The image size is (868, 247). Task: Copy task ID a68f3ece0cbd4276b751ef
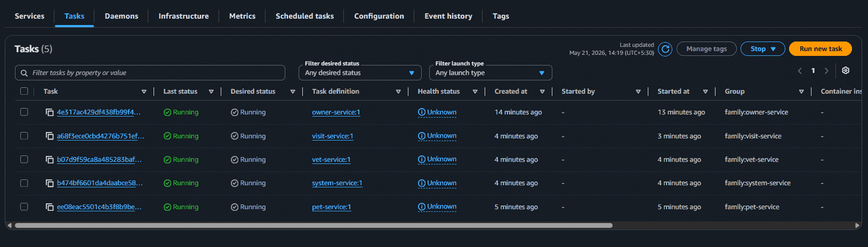50,136
